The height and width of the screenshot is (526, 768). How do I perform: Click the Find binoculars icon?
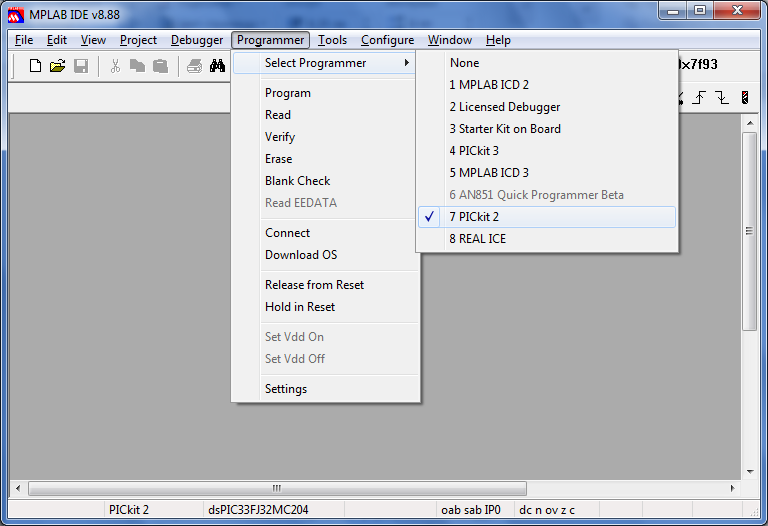click(x=217, y=66)
